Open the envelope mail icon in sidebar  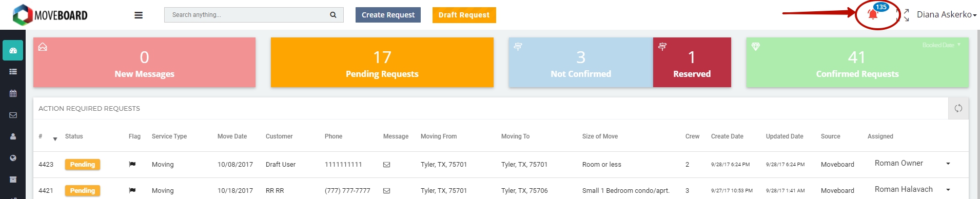point(13,115)
